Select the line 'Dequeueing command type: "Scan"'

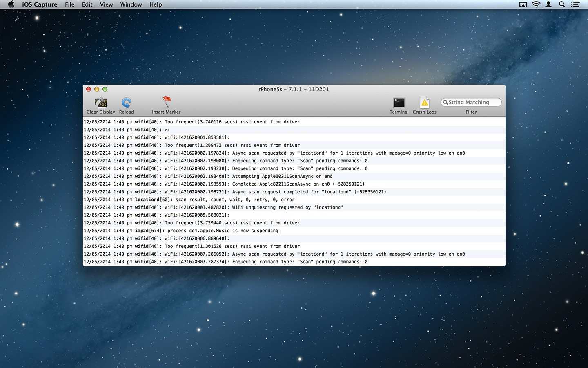294,168
